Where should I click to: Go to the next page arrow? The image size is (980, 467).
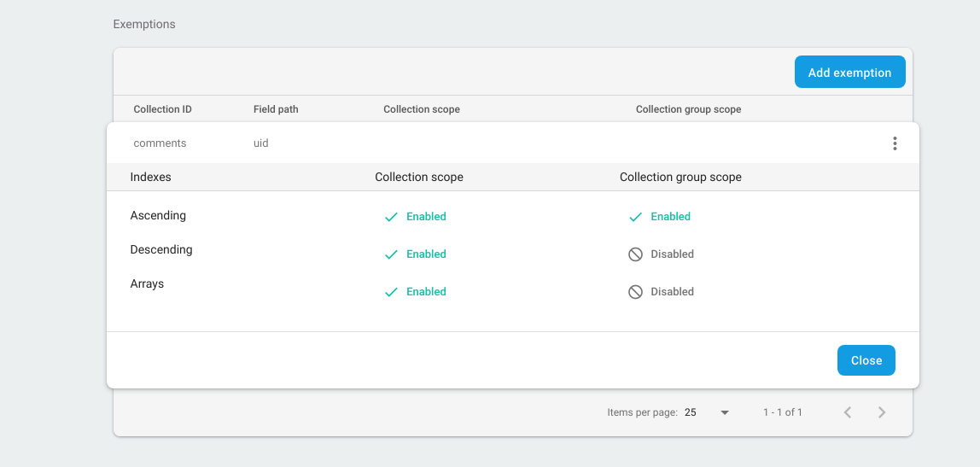coord(882,412)
